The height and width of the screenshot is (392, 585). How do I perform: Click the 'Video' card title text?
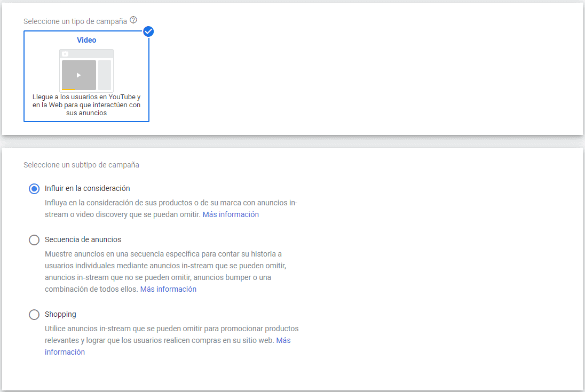(86, 39)
